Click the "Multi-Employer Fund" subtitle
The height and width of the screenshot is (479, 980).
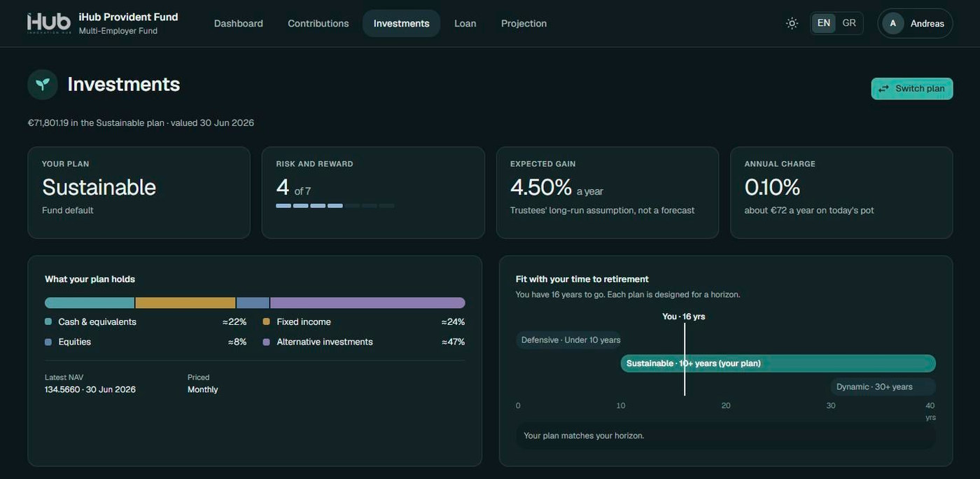118,31
